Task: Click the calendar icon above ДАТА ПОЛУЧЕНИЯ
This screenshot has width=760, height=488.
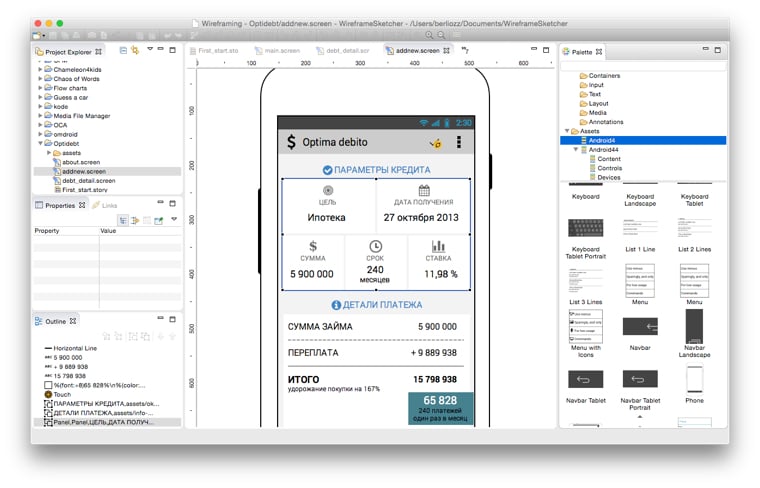Action: coord(424,190)
